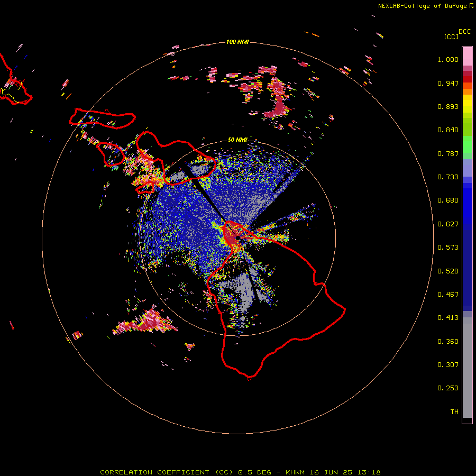Click the 0.840 value on the color scale
The height and width of the screenshot is (476, 476).
pos(448,130)
